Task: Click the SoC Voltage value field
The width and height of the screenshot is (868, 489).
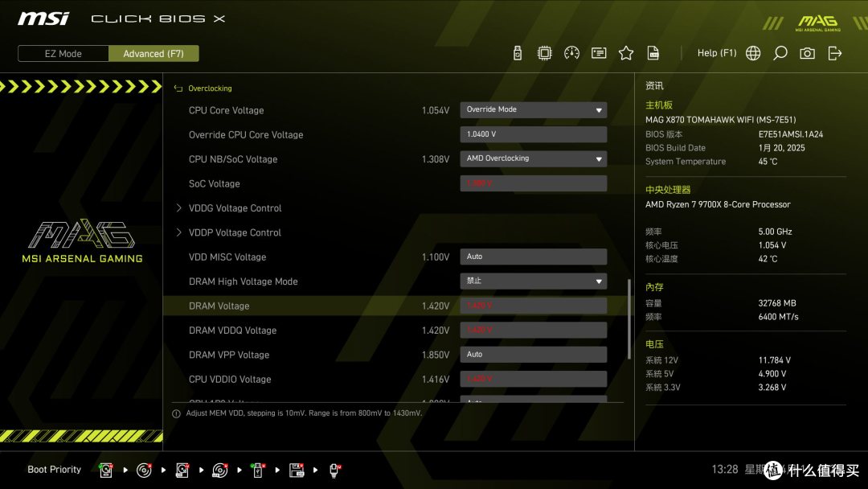Action: coord(533,183)
